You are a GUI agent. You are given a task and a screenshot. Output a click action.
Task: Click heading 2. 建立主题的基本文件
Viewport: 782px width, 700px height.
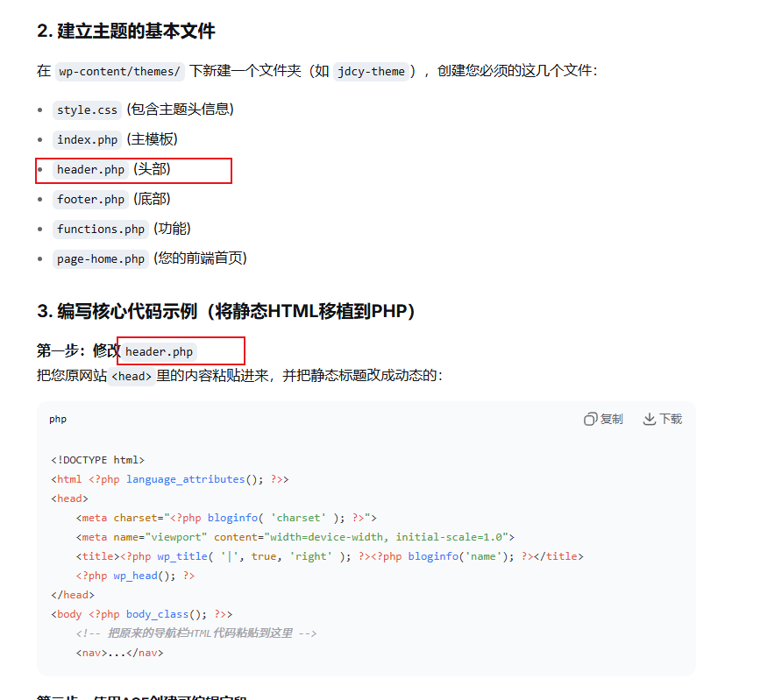[126, 31]
